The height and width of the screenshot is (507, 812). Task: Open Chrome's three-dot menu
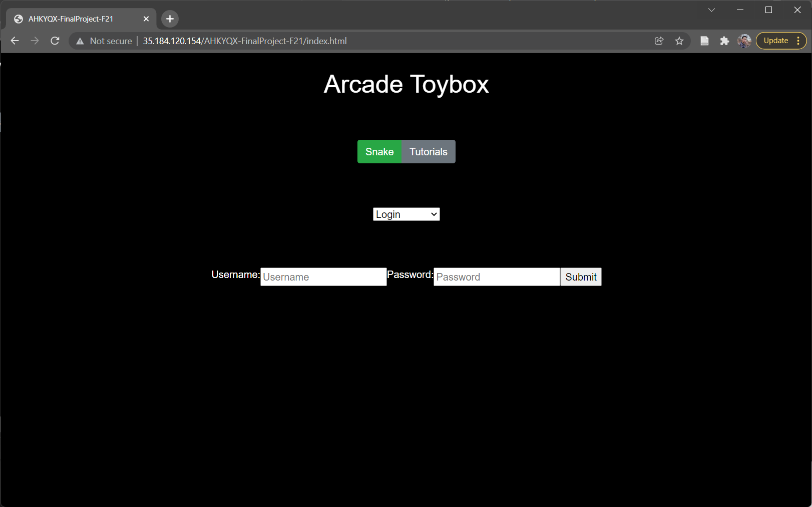(798, 41)
